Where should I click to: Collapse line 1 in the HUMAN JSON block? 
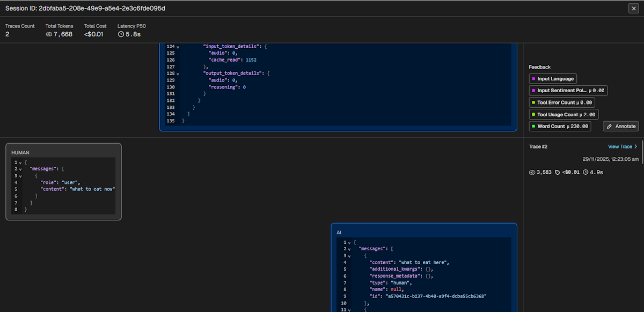point(20,162)
